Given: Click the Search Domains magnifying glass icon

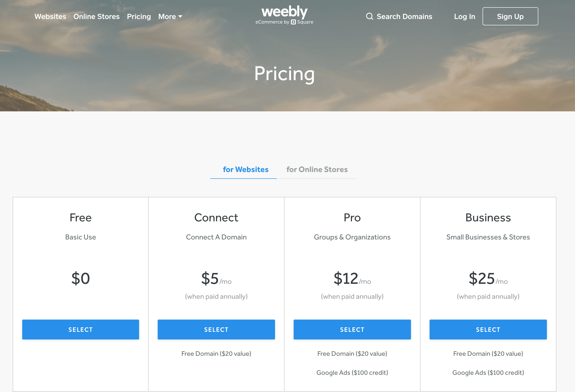Looking at the screenshot, I should click(x=369, y=16).
